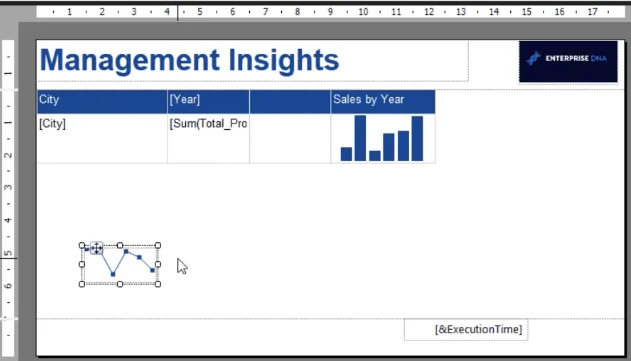631x361 pixels.
Task: Click the vertical ruler at mark 3
Action: click(x=8, y=188)
